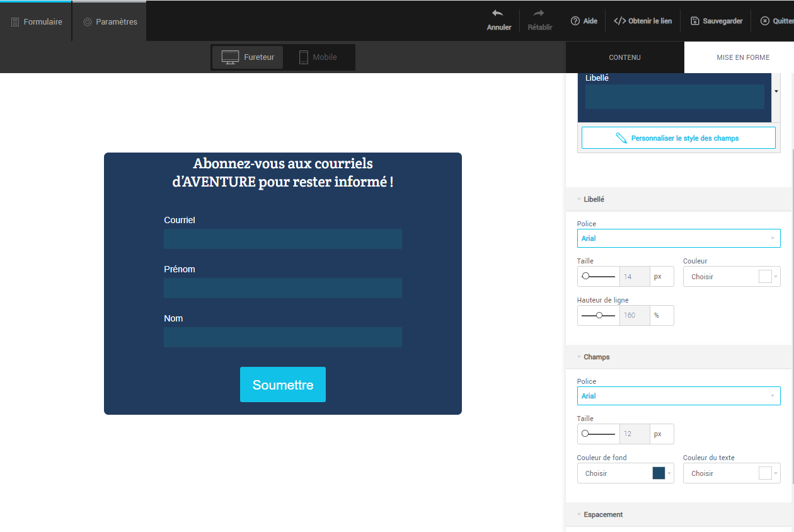Switch preview to Fureteur desktop view
This screenshot has width=794, height=532.
point(248,57)
